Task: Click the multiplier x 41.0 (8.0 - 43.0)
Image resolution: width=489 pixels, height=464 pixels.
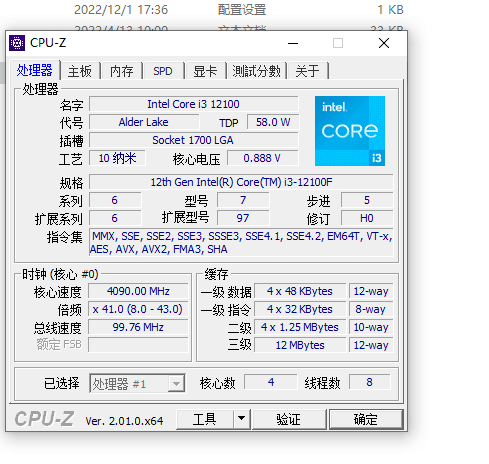Action: click(x=138, y=309)
